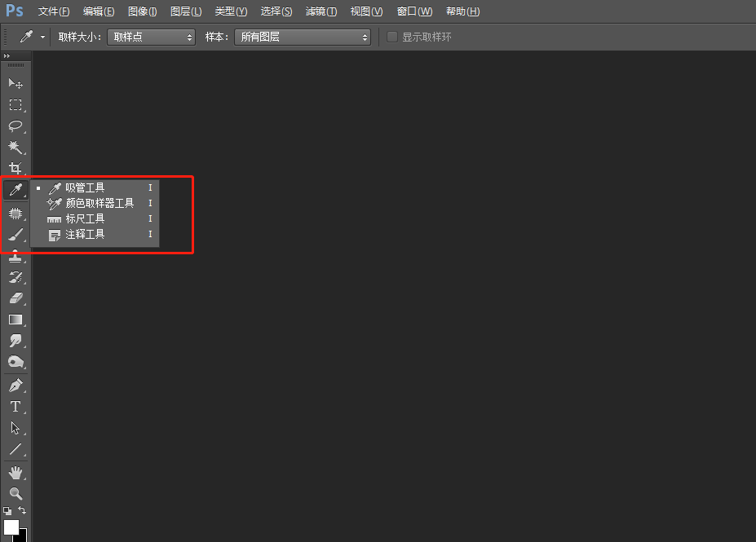Image resolution: width=756 pixels, height=542 pixels.
Task: Click the eyedropper icon in options bar
Action: click(x=26, y=37)
